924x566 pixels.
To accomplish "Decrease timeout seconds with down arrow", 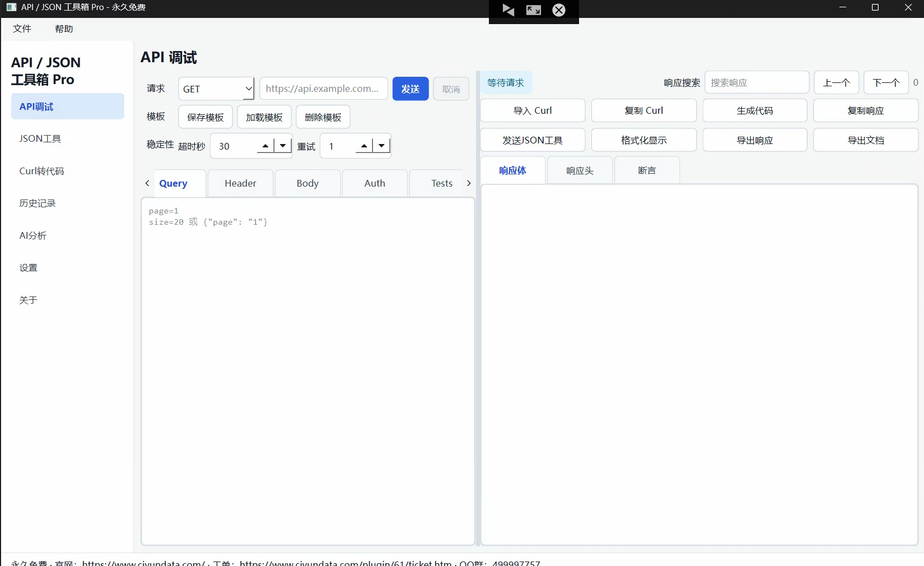I will point(283,146).
